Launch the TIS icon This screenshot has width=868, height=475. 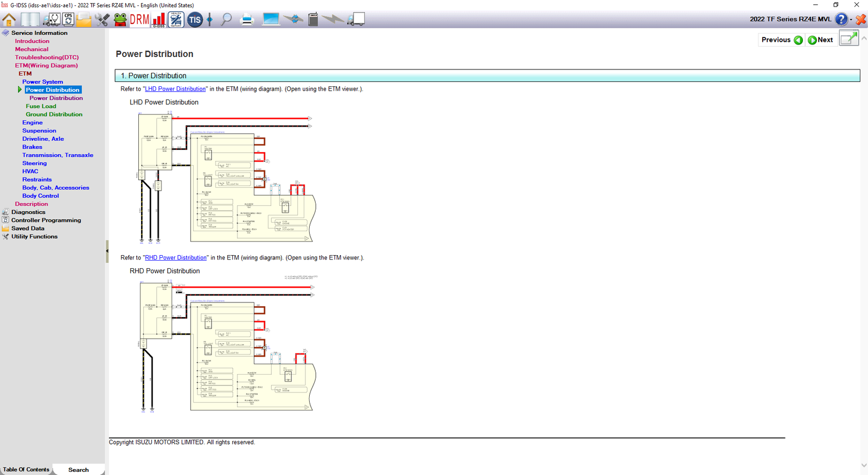click(195, 20)
